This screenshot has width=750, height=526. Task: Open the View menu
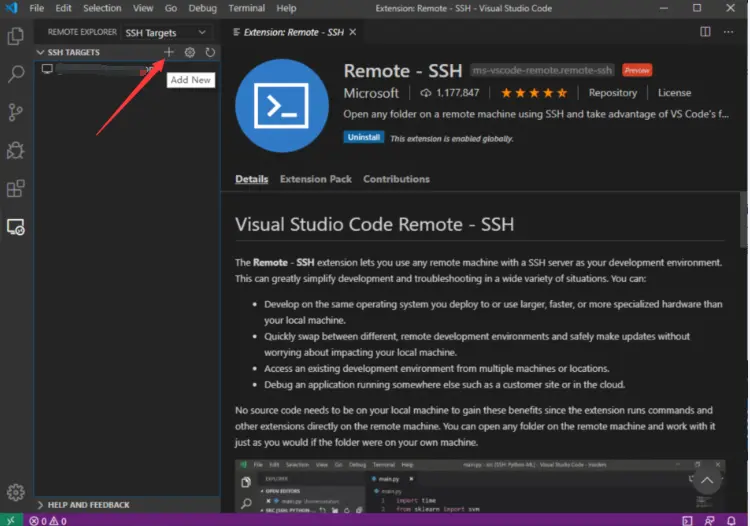pos(143,8)
